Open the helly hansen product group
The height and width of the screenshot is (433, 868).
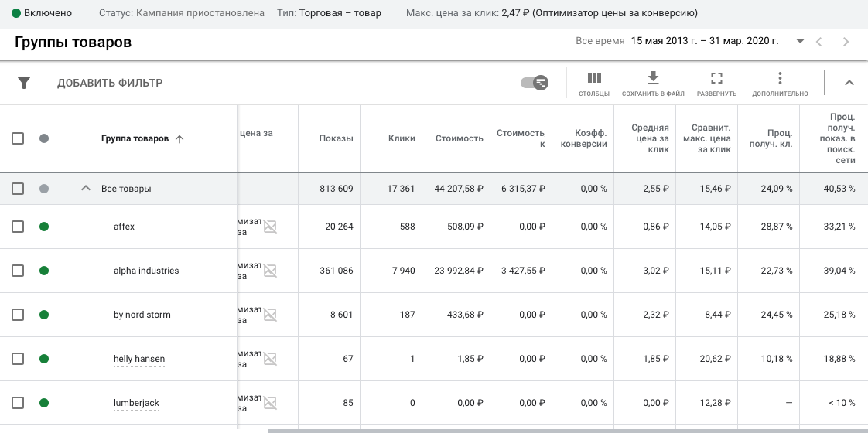tap(139, 359)
